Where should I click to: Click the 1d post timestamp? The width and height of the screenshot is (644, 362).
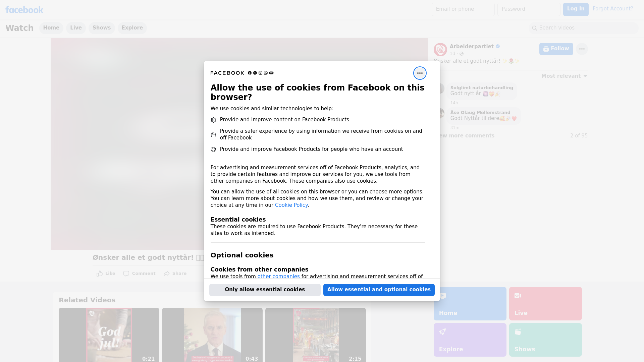[452, 54]
